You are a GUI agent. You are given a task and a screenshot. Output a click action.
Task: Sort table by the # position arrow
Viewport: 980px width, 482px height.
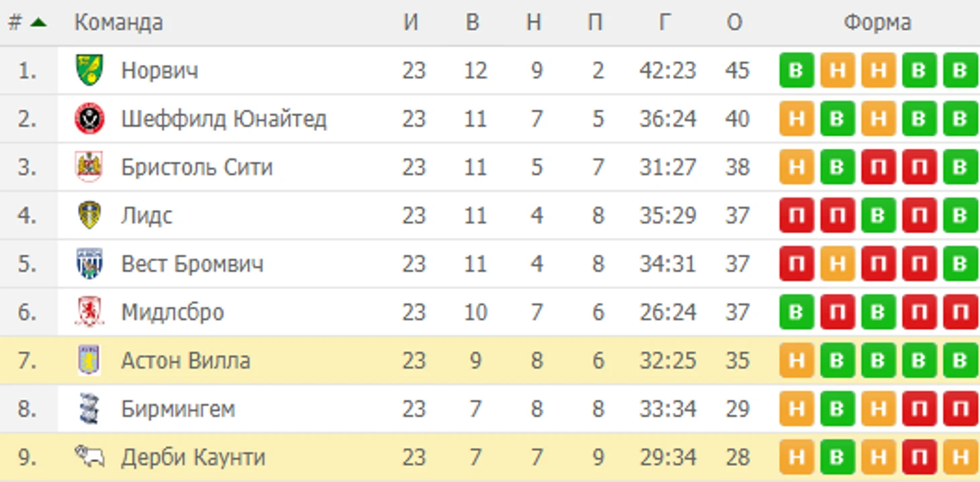[38, 22]
